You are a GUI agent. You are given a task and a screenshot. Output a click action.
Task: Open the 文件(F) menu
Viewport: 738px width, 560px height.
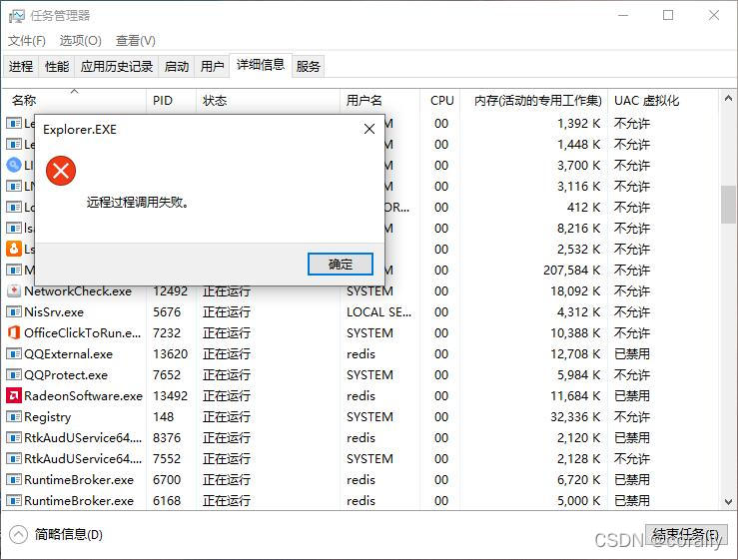tap(27, 41)
